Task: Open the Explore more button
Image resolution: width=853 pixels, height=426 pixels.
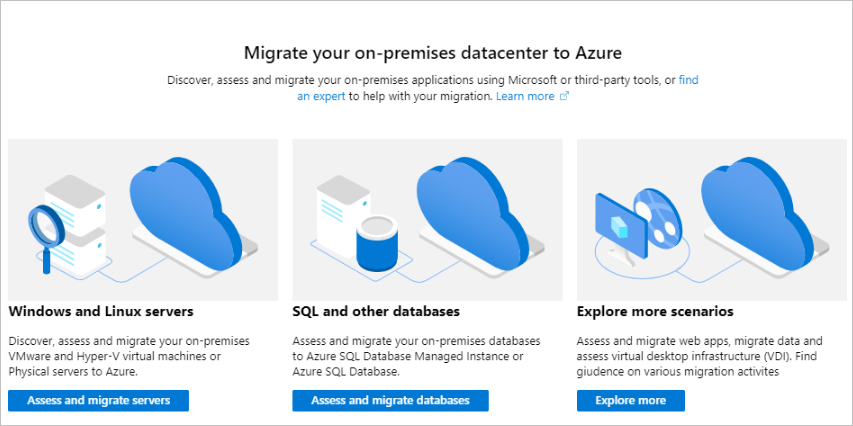Action: (630, 400)
